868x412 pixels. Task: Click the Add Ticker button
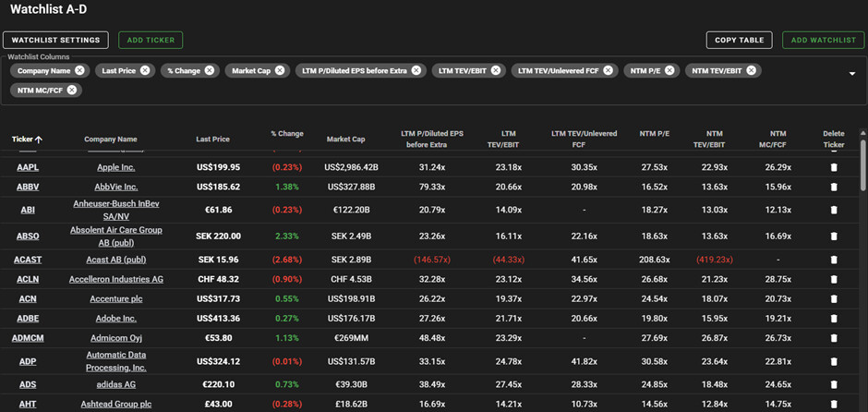pos(151,41)
